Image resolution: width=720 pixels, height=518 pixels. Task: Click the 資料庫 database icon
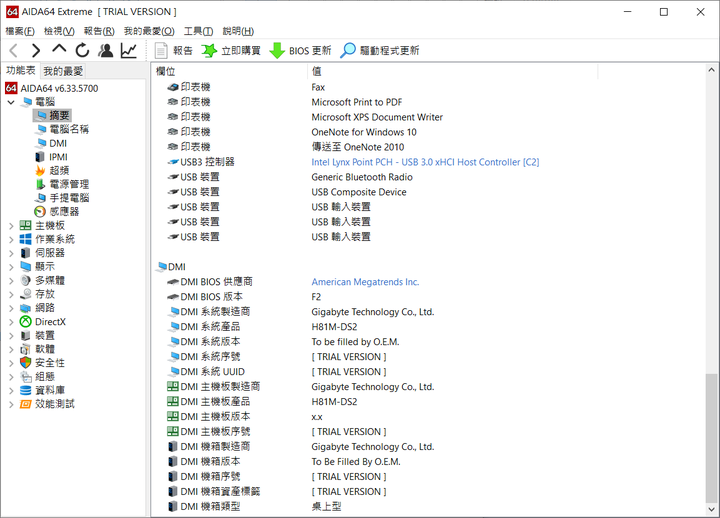pos(26,390)
